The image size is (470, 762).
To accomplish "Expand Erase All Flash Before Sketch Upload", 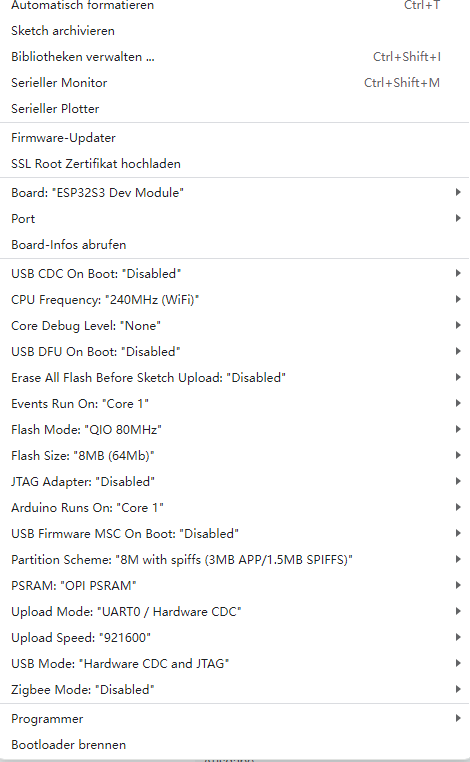I will tap(235, 378).
